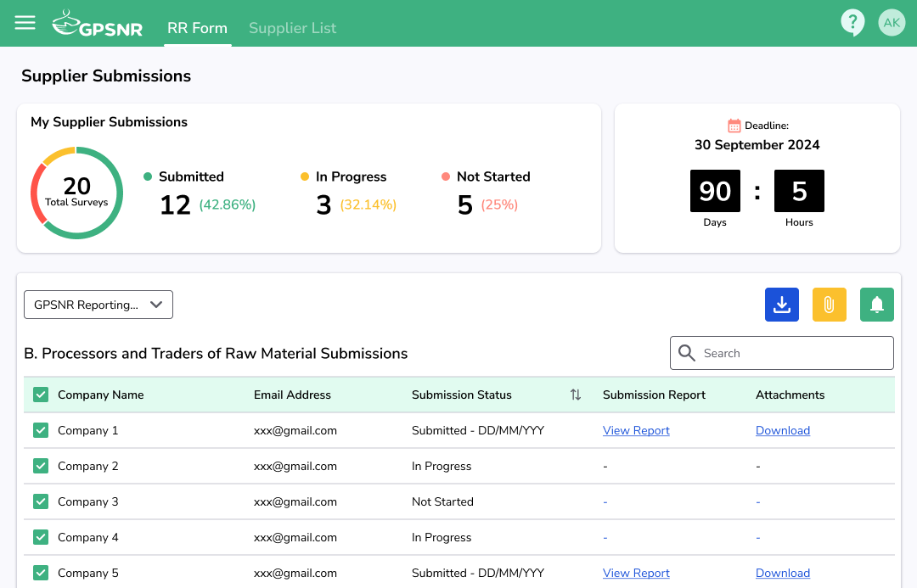Toggle the checkbox for Company 3

click(x=40, y=501)
